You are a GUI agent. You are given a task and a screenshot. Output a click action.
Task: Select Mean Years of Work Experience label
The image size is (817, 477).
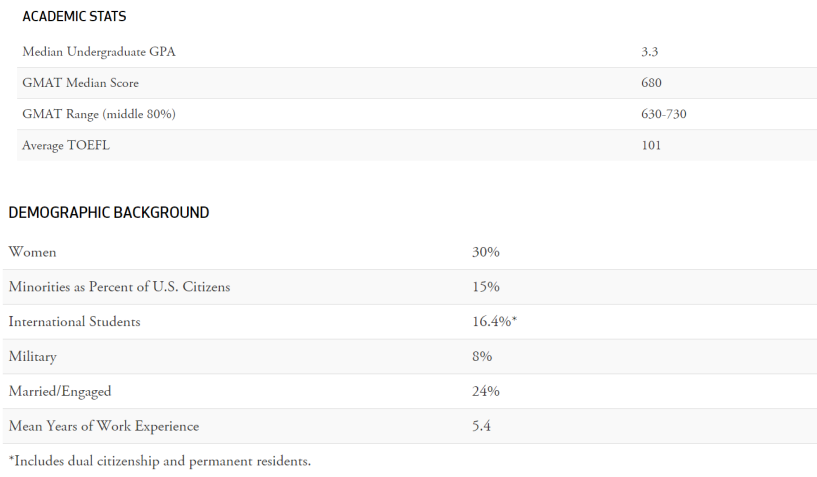[104, 426]
